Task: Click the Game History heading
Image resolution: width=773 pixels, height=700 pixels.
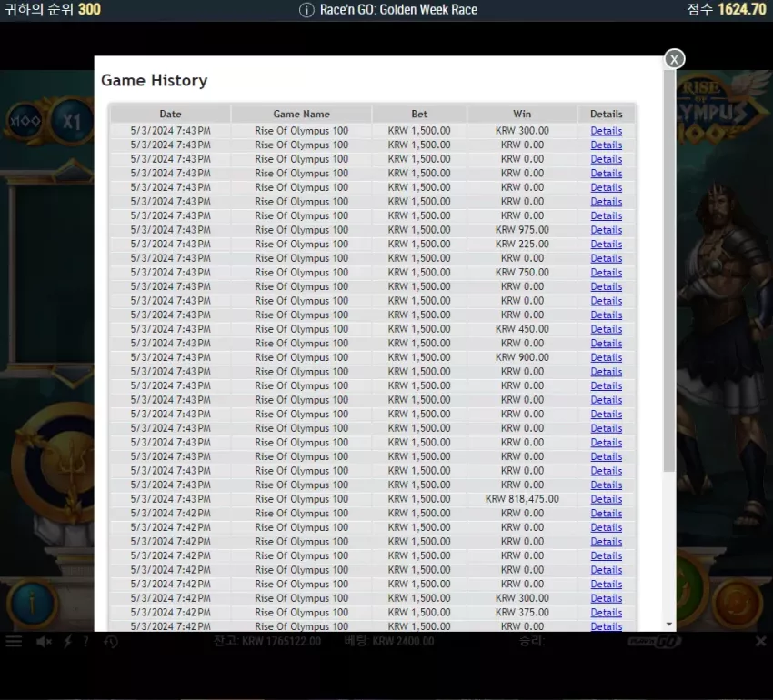Action: 155,80
